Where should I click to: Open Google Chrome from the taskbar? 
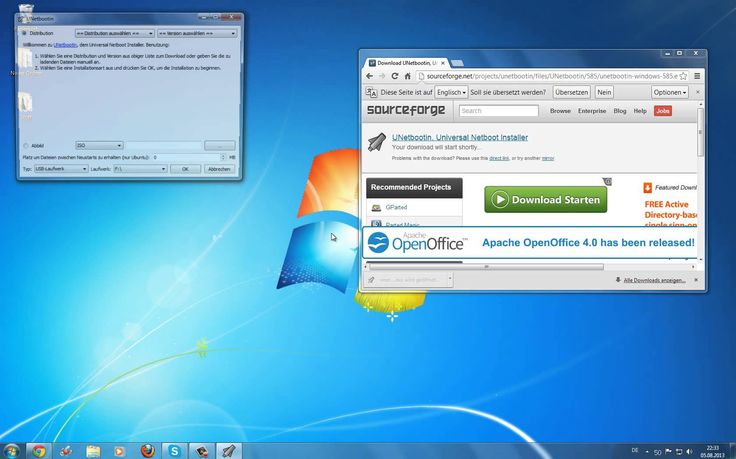click(38, 451)
